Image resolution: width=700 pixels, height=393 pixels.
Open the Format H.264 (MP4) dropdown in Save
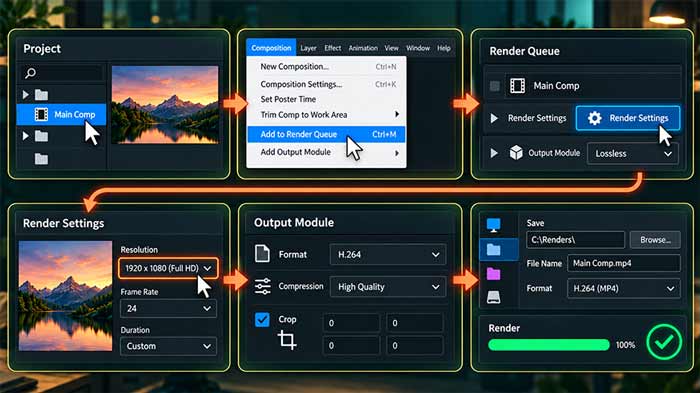point(624,288)
